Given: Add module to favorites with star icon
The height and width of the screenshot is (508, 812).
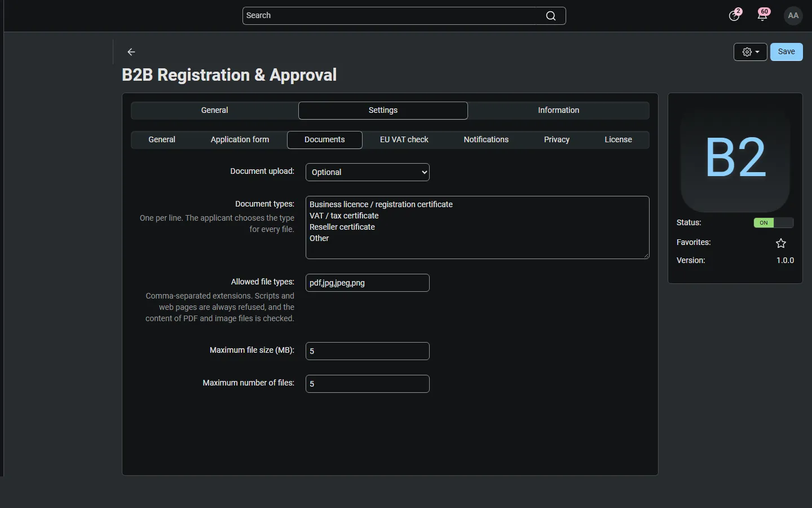Looking at the screenshot, I should click(x=781, y=243).
